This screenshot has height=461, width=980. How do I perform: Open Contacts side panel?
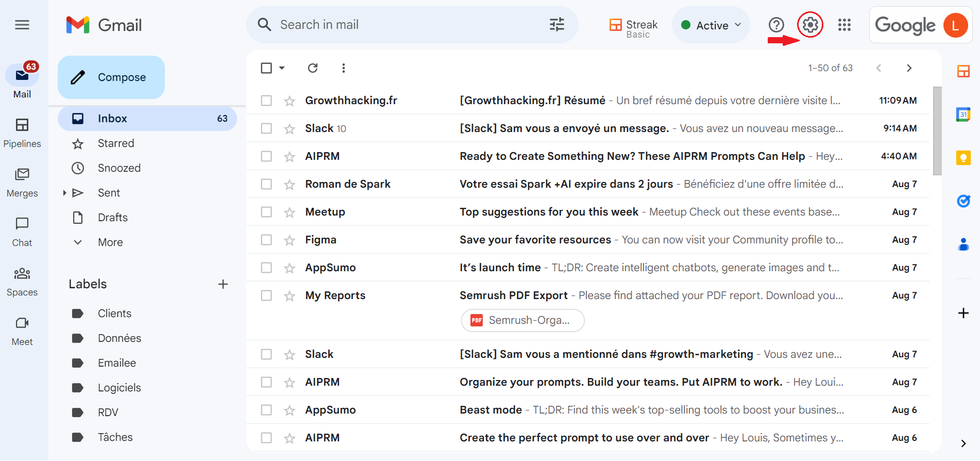point(963,244)
